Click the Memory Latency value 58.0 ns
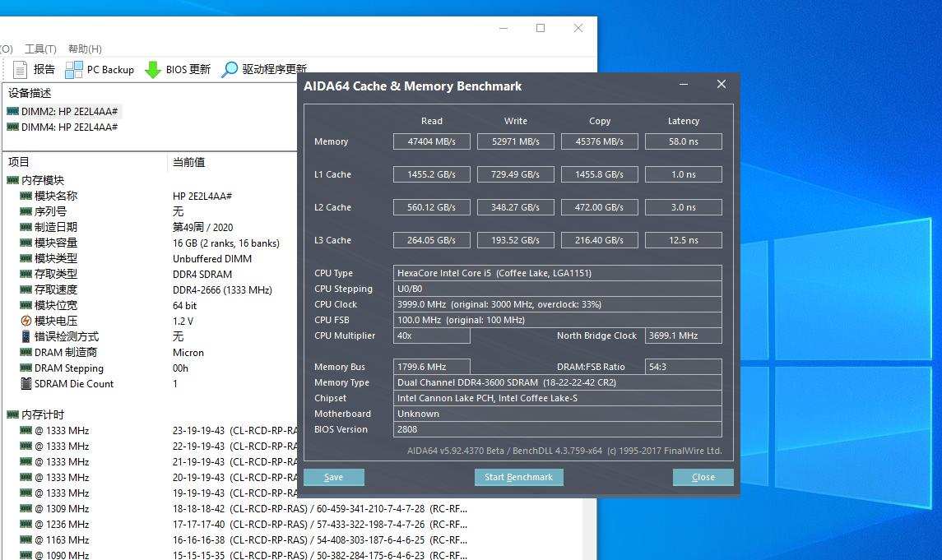 (x=684, y=141)
